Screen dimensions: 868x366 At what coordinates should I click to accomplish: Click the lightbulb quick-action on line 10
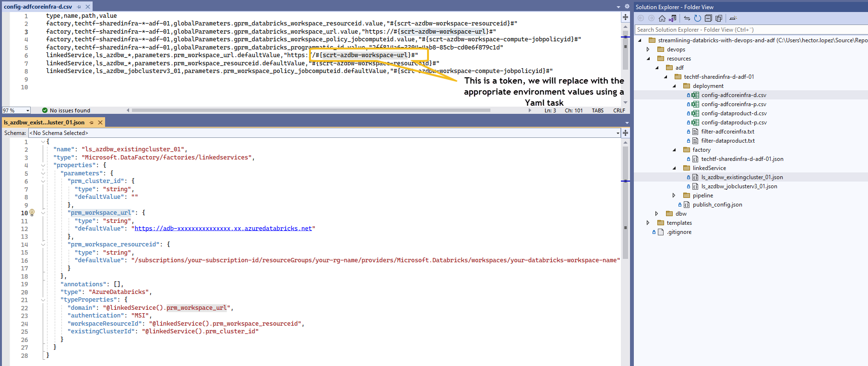[x=32, y=212]
